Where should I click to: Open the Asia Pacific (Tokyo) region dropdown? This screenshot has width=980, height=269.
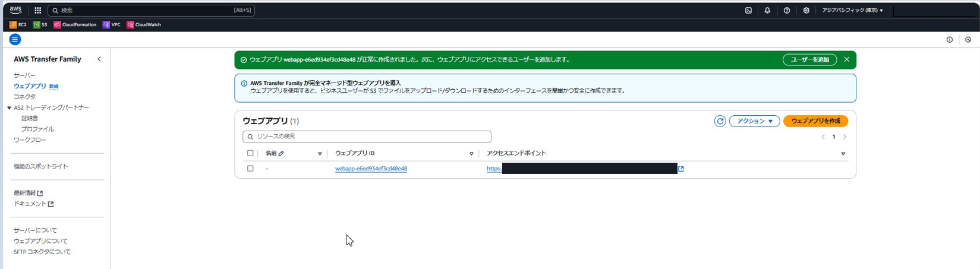(x=852, y=10)
